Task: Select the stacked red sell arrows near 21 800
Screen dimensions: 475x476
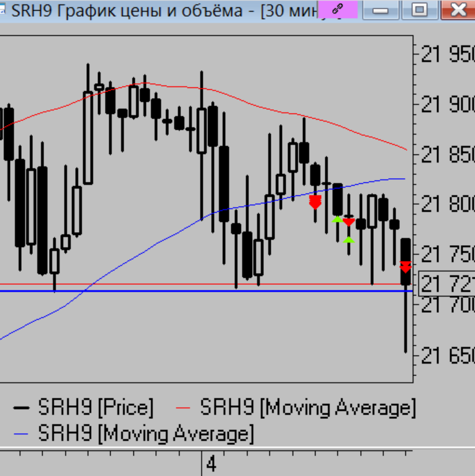Action: click(315, 202)
